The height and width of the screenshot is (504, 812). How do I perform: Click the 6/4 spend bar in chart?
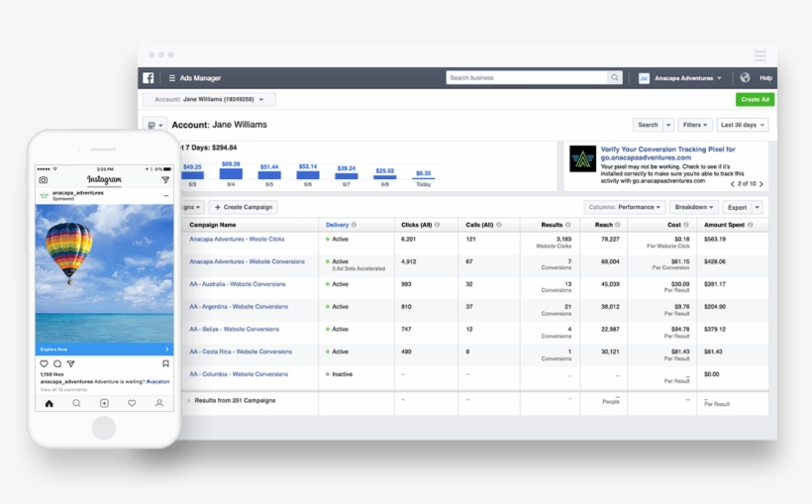tap(231, 173)
